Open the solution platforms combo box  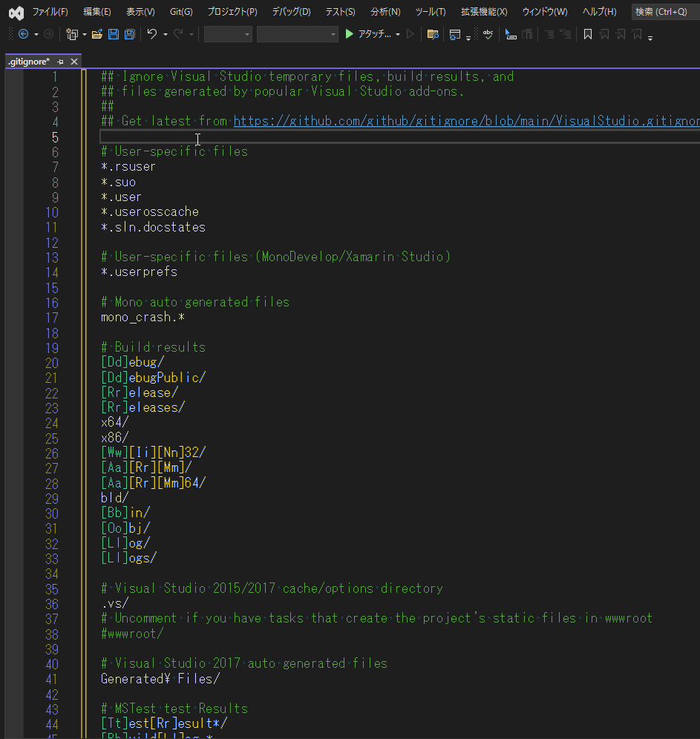point(297,34)
